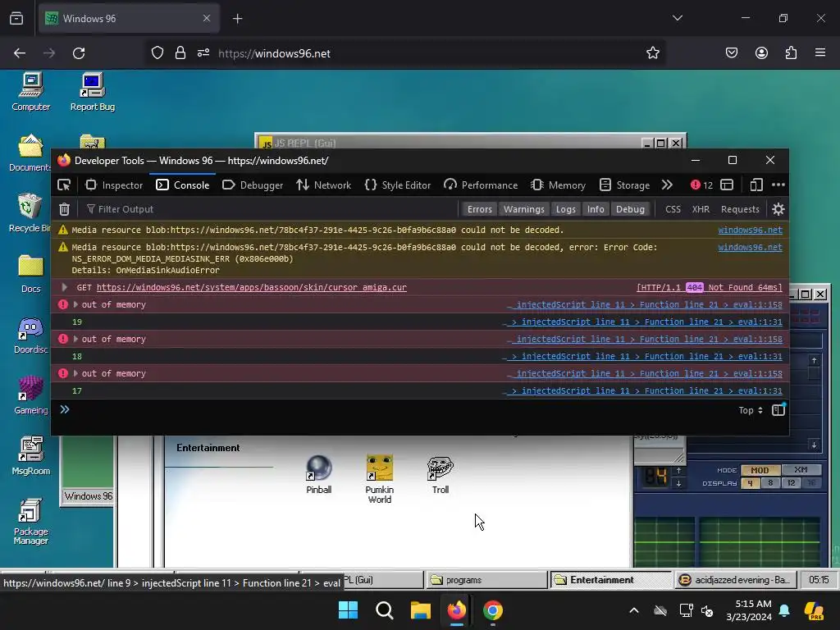The image size is (840, 630).
Task: Click the red error count badge showing 12
Action: tap(701, 185)
